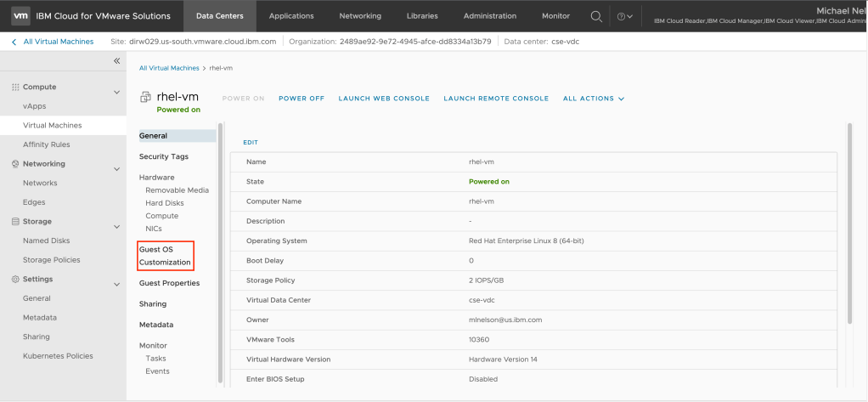
Task: Collapse the sidebar with the double-chevron icon
Action: click(117, 61)
